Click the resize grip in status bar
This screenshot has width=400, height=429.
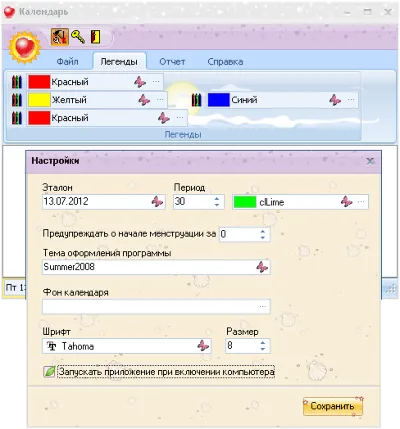(390, 289)
